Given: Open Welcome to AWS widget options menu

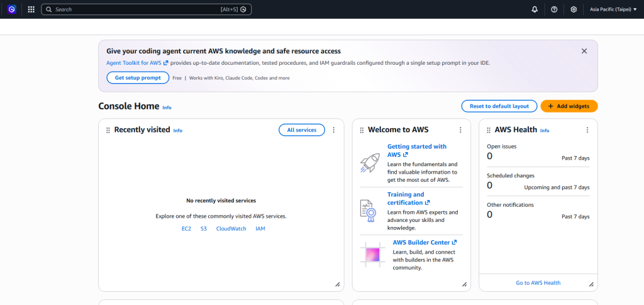Looking at the screenshot, I should coord(460,130).
